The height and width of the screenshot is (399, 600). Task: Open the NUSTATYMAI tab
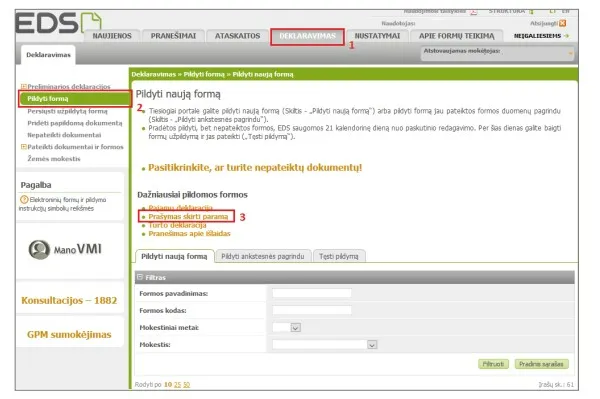click(377, 36)
